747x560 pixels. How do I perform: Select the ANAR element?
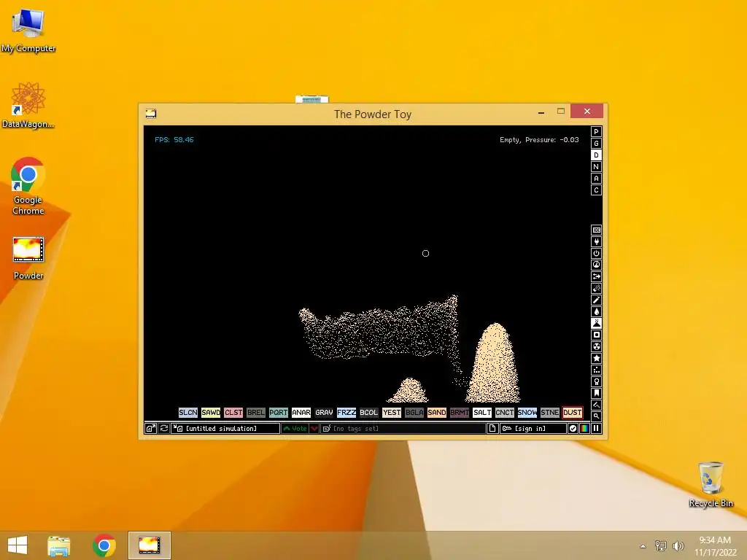point(301,413)
